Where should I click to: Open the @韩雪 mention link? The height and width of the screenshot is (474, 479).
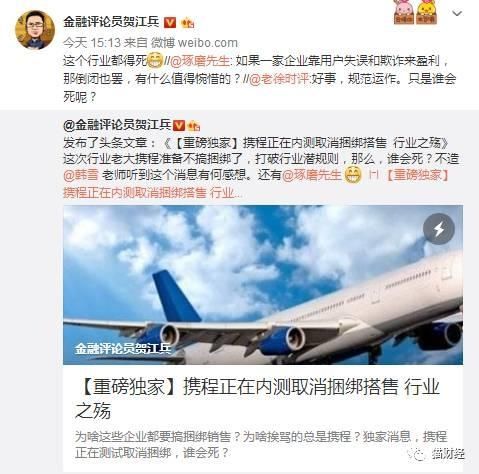81,175
